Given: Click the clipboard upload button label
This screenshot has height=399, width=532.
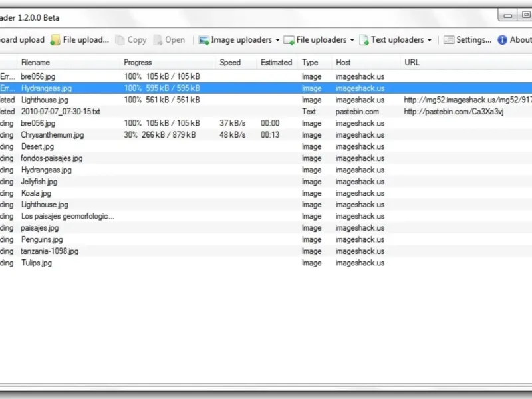Looking at the screenshot, I should [x=22, y=40].
